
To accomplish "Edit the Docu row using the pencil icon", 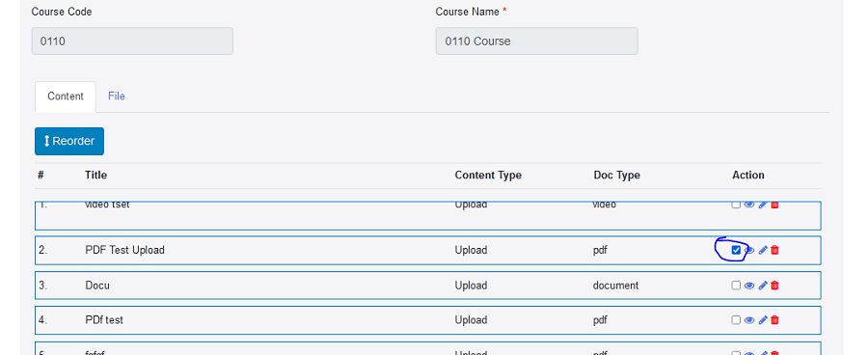I will [763, 286].
